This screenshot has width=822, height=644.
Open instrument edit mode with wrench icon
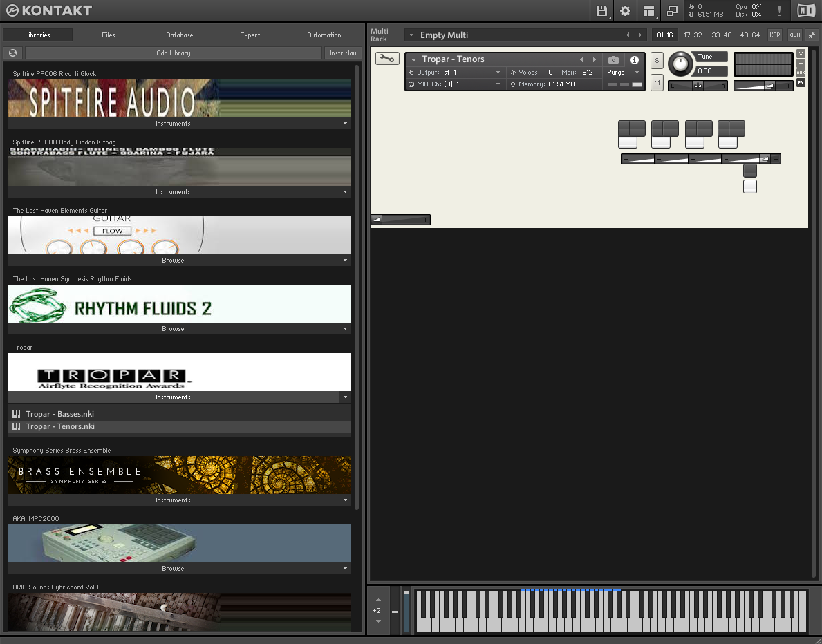tap(387, 59)
